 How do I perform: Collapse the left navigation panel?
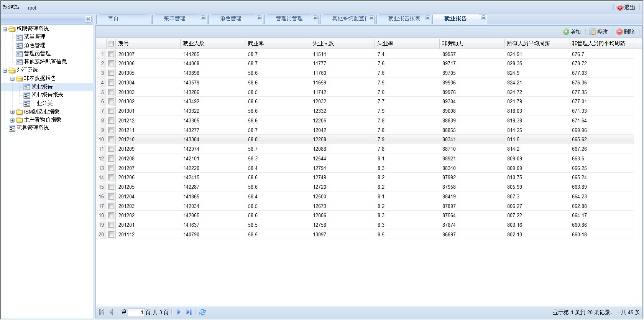88,19
